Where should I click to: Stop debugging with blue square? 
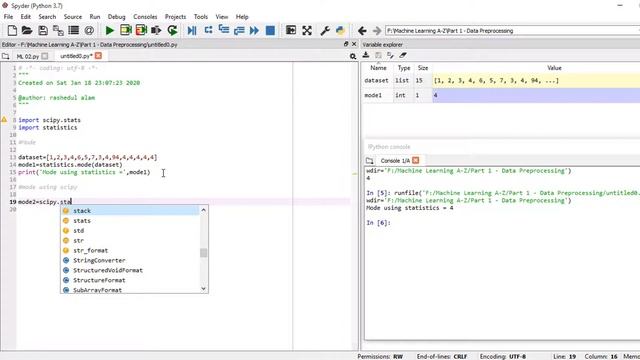270,31
